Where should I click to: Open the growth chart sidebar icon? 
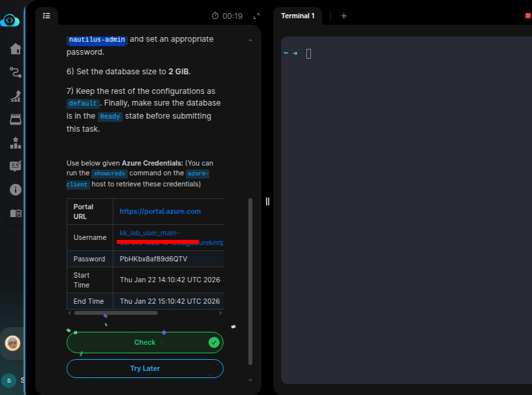[x=15, y=96]
